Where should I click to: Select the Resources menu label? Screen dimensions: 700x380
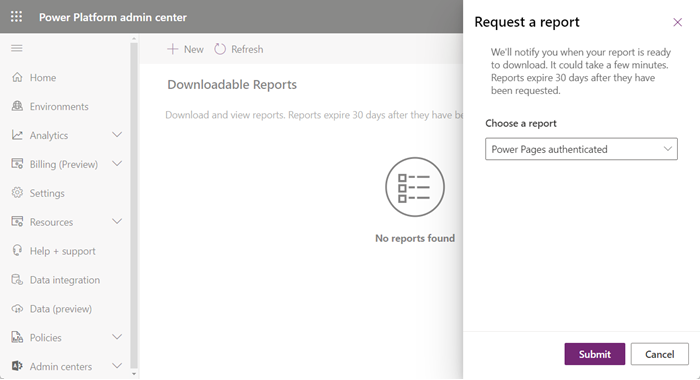(x=51, y=222)
